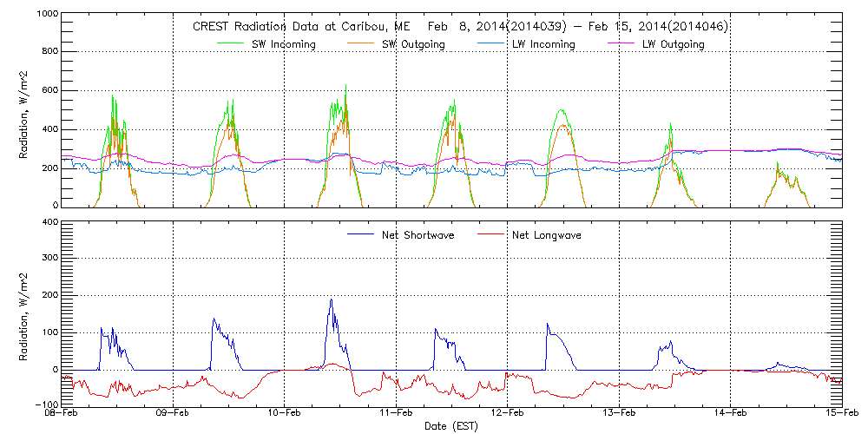The height and width of the screenshot is (434, 868).
Task: Select the SW Outgoing legend label
Action: pos(414,44)
